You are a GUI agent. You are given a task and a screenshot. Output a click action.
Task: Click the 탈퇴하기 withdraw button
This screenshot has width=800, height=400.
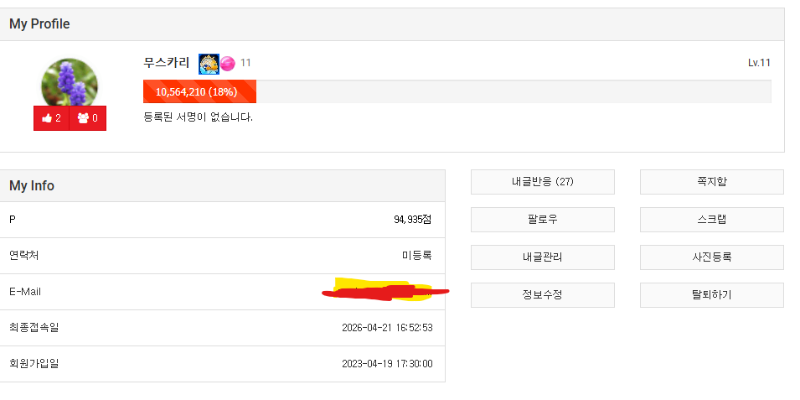(x=711, y=295)
